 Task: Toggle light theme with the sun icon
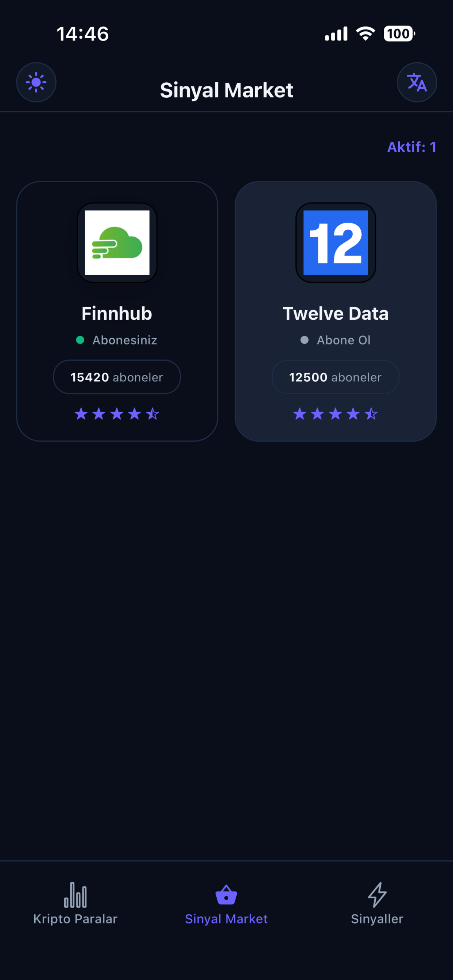(x=36, y=82)
